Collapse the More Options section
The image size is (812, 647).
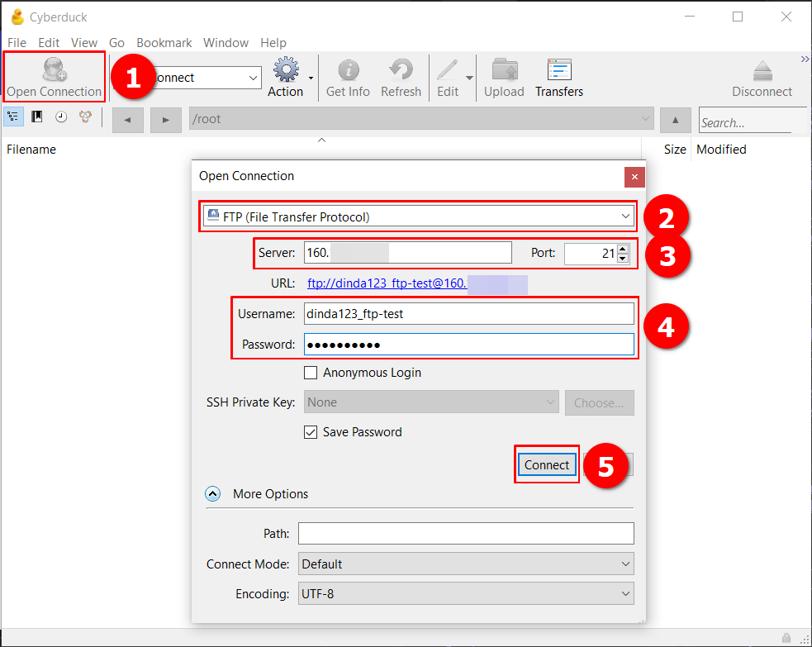pos(213,493)
